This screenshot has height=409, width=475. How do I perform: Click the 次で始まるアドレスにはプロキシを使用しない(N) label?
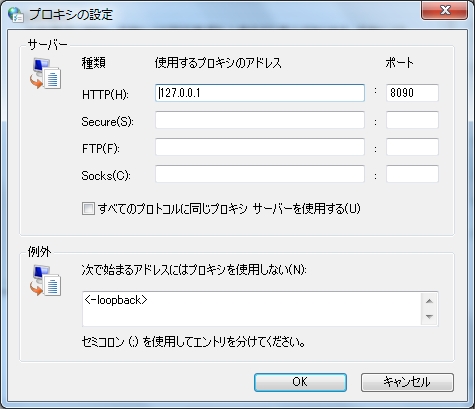coord(194,270)
